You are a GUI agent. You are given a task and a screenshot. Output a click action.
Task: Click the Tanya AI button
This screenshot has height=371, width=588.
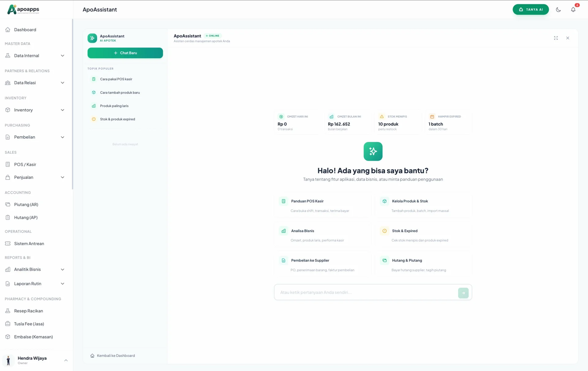(531, 10)
